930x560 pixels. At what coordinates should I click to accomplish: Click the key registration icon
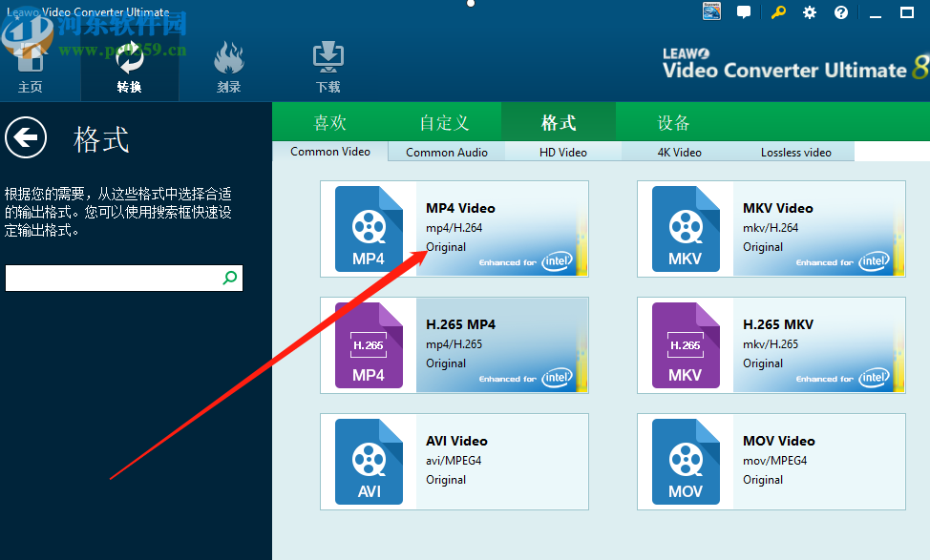tap(778, 11)
